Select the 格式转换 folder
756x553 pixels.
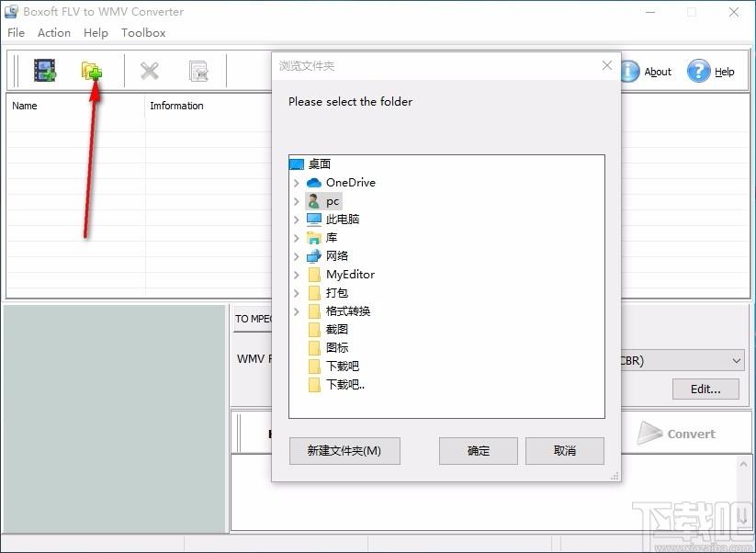(347, 311)
